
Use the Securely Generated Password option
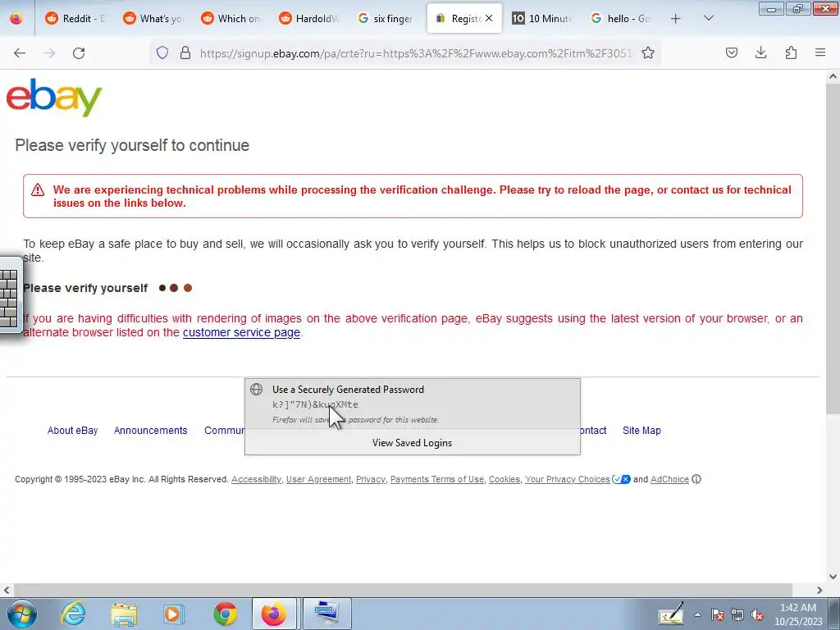point(412,404)
